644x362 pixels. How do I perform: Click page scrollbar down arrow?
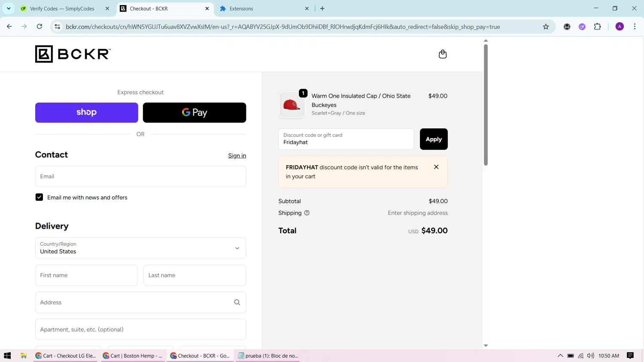click(486, 346)
